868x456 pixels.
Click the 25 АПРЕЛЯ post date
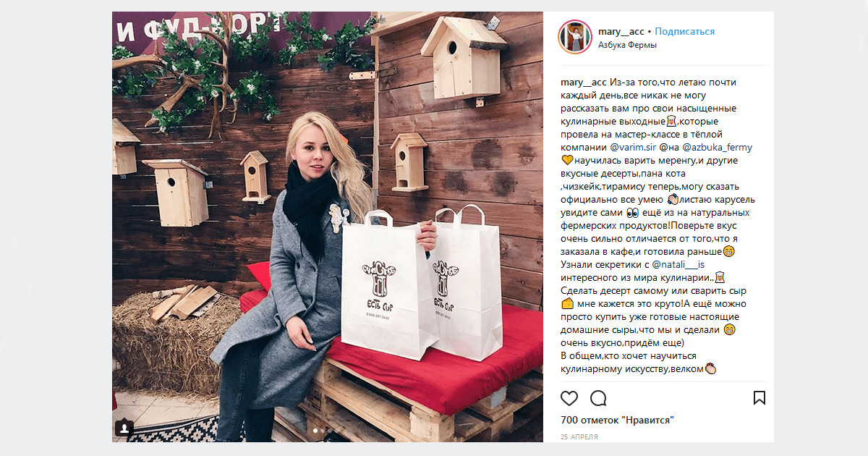pyautogui.click(x=579, y=437)
